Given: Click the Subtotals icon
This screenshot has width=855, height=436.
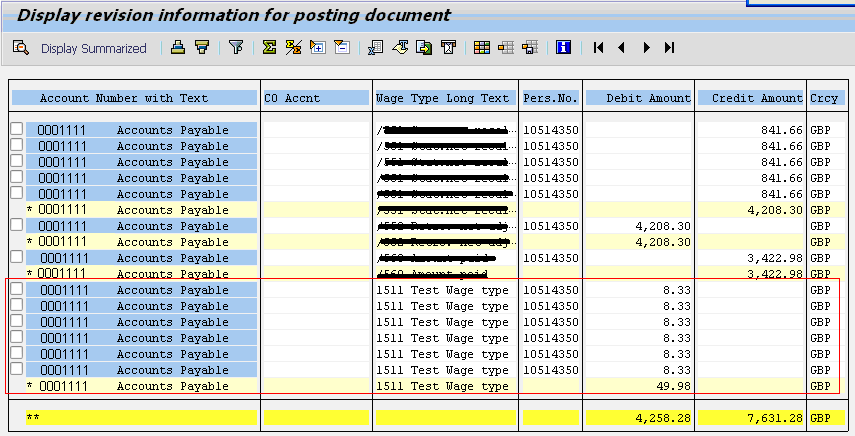Looking at the screenshot, I should (294, 48).
